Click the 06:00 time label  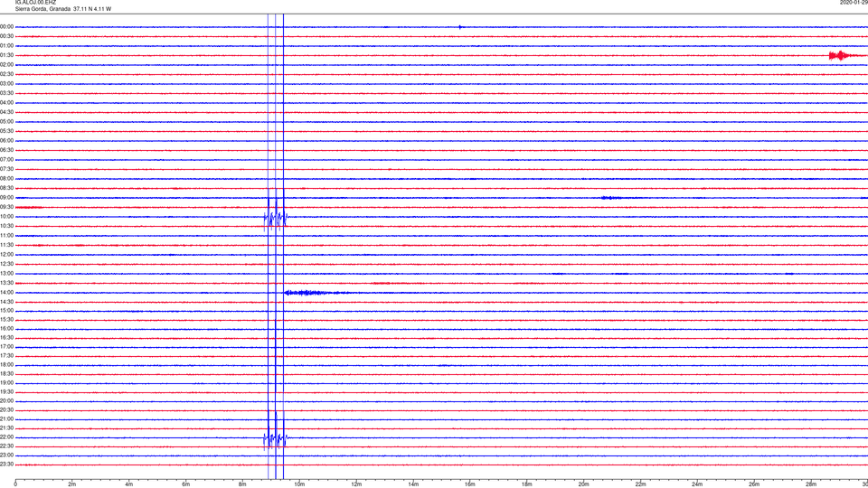(6, 141)
